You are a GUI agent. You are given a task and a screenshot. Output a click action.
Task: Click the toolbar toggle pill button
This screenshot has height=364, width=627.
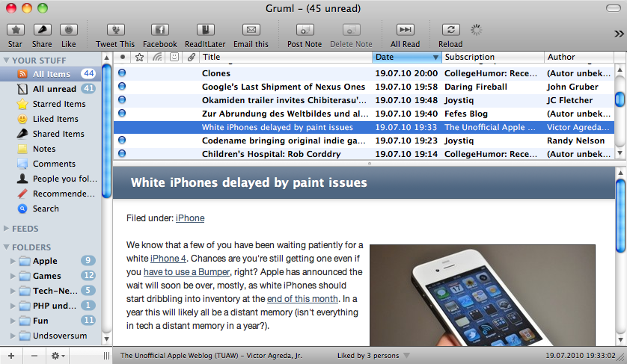[x=614, y=8]
